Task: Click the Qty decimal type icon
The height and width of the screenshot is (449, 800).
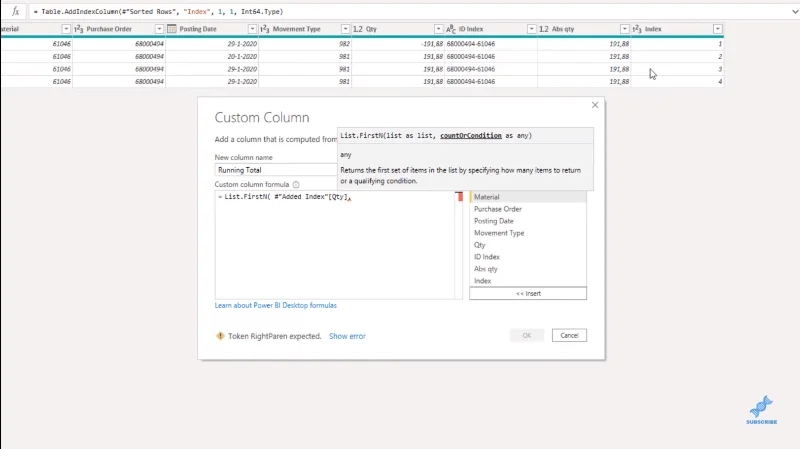Action: [x=358, y=29]
